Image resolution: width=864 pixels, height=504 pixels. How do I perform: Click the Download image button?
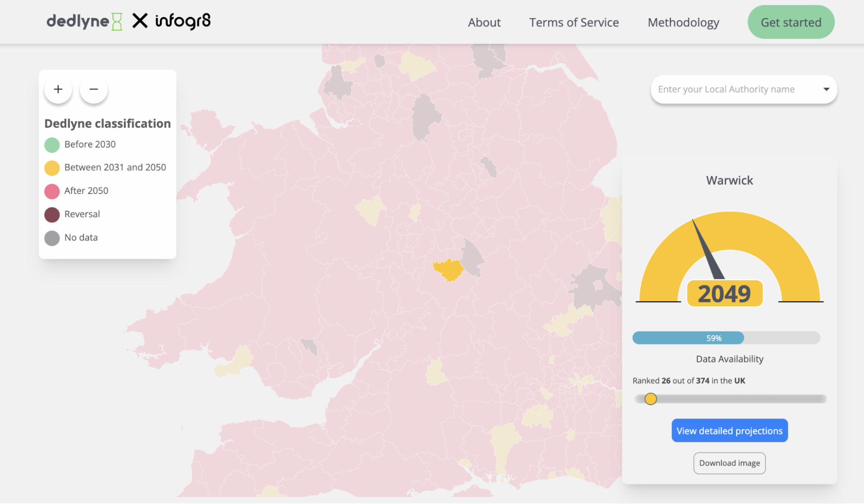(729, 463)
